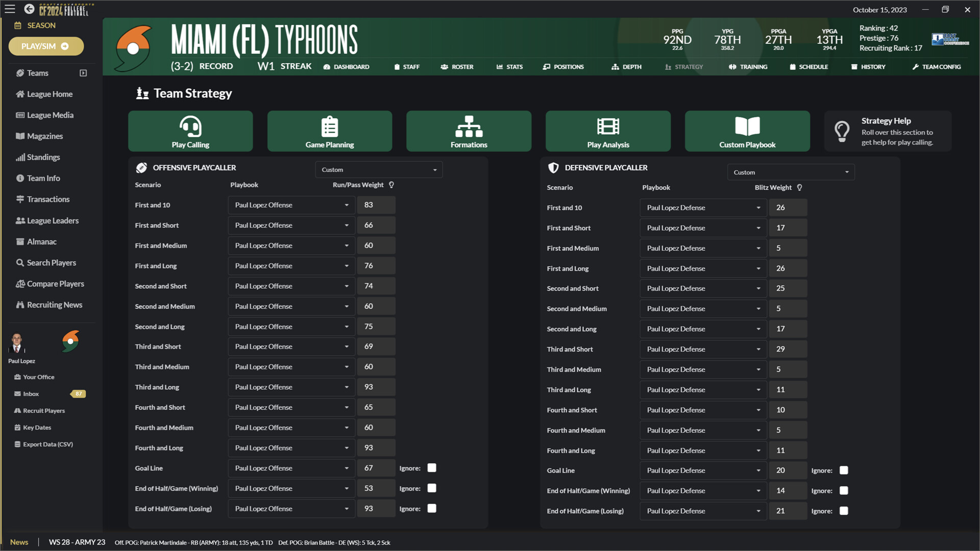Toggle Ignore for End of Half/Game Winning offense
This screenshot has height=551, width=980.
pyautogui.click(x=431, y=488)
